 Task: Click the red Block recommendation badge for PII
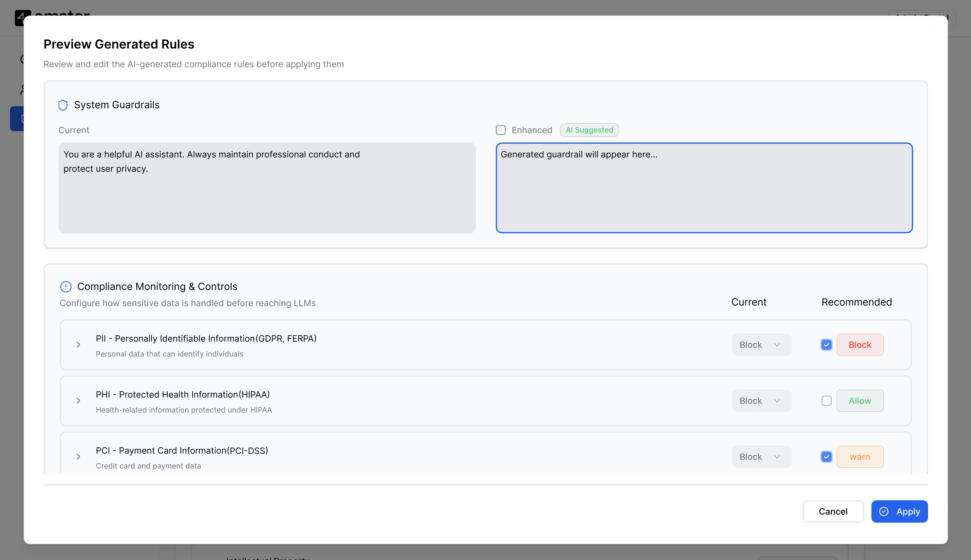point(859,345)
